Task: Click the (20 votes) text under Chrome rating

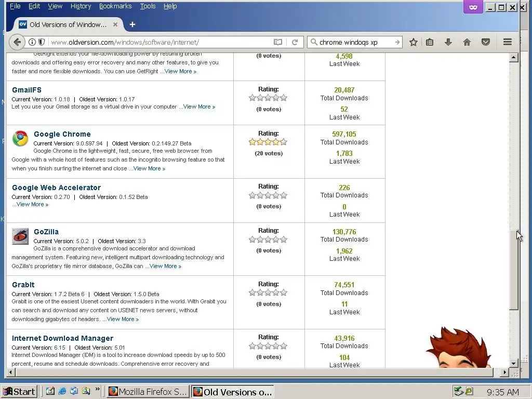Action: tap(269, 153)
